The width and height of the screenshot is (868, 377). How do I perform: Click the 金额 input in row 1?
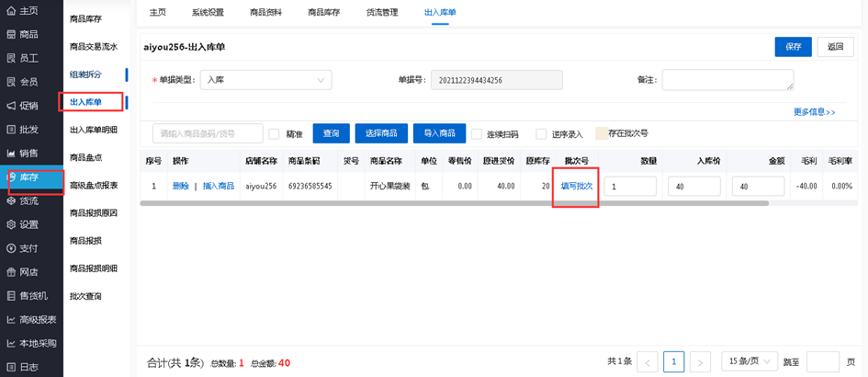click(759, 187)
